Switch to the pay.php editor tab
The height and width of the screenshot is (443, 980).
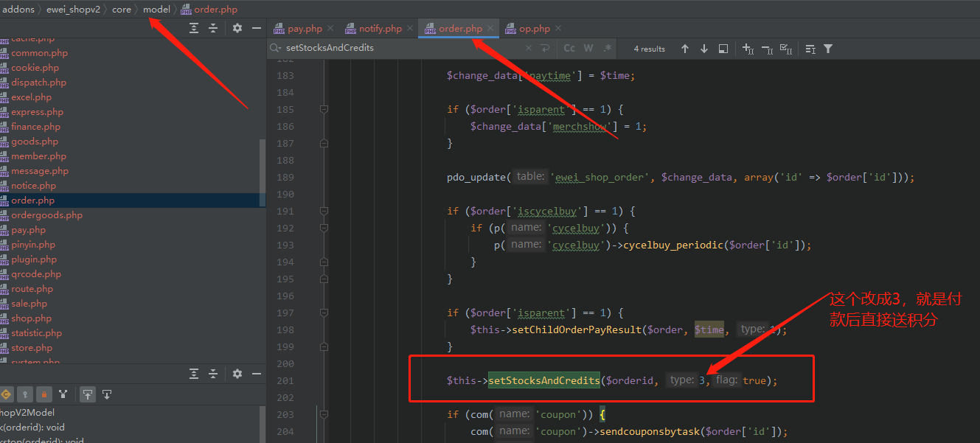tap(305, 29)
